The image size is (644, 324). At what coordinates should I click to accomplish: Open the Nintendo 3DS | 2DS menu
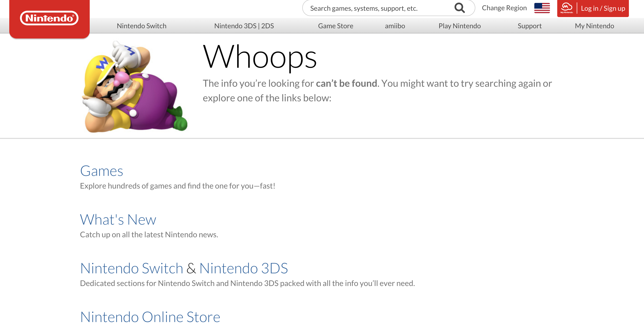[x=244, y=26]
